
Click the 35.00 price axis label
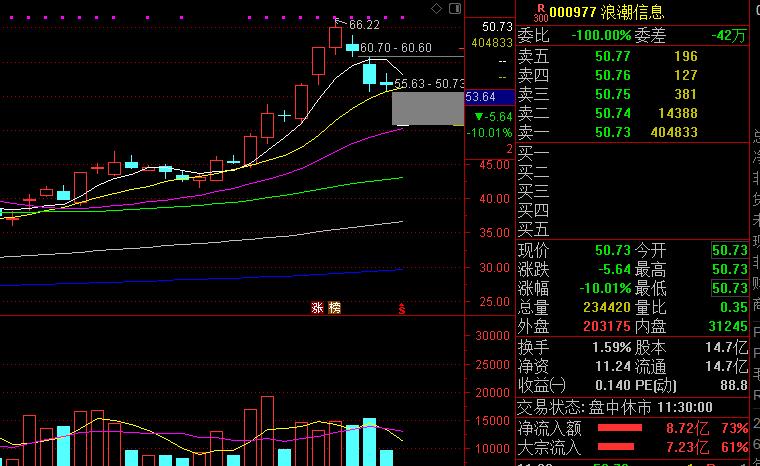coord(494,233)
